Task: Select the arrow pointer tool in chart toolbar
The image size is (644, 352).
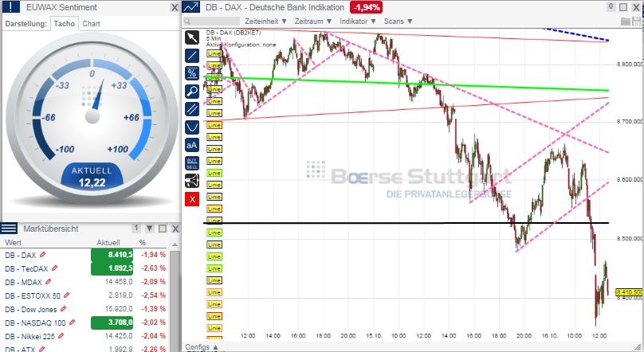Action: pyautogui.click(x=192, y=37)
